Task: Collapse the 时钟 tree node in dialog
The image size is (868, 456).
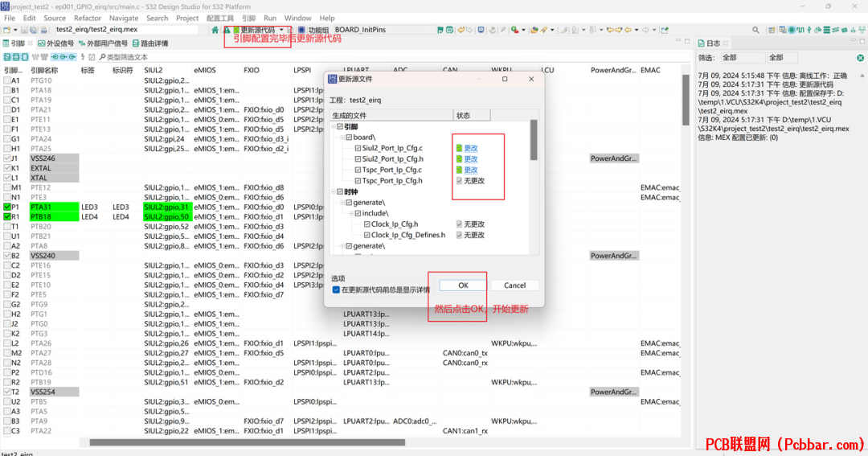Action: [x=334, y=191]
